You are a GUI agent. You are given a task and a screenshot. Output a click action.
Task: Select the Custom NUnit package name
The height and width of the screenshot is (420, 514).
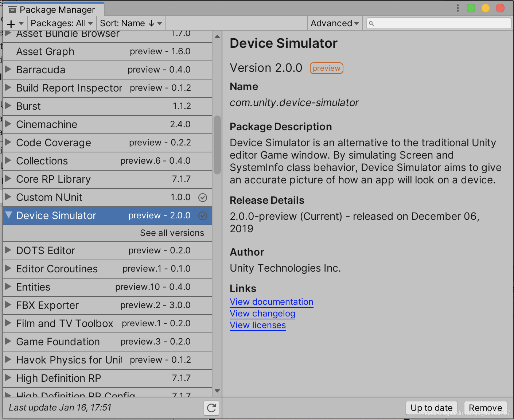point(49,197)
